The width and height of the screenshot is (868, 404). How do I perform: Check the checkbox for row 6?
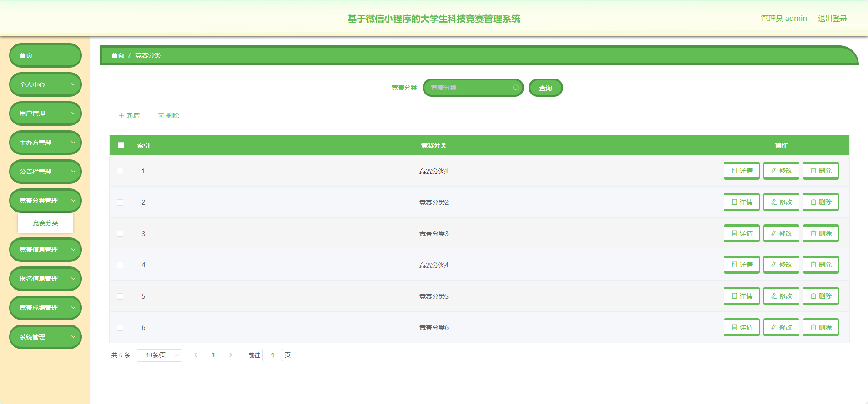pyautogui.click(x=120, y=328)
